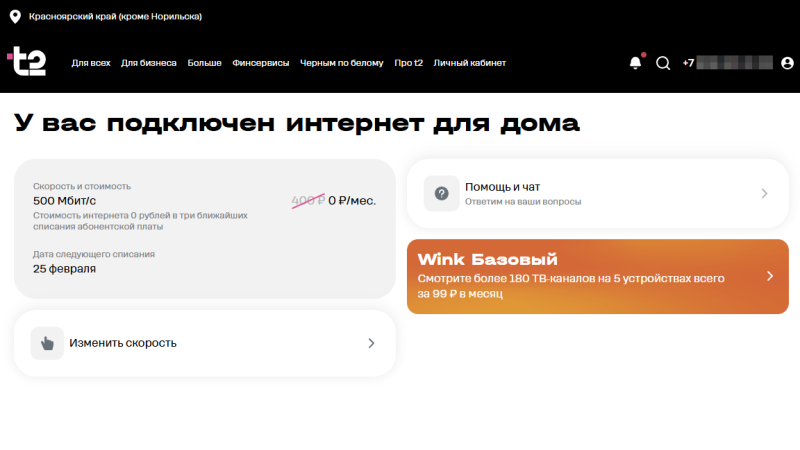The image size is (800, 450).
Task: Open the Для всех menu
Action: coord(91,63)
